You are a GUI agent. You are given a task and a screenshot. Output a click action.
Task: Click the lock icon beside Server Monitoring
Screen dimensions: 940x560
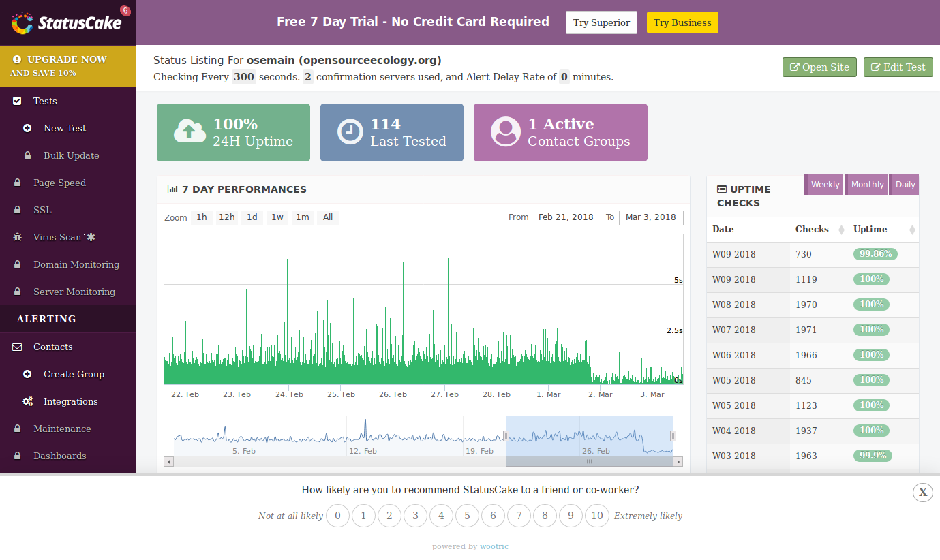[x=17, y=292]
